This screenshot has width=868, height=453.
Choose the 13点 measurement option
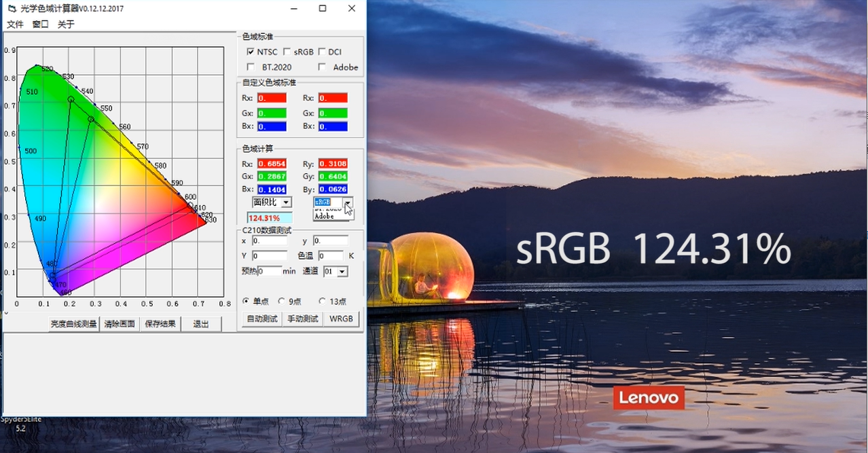click(322, 302)
